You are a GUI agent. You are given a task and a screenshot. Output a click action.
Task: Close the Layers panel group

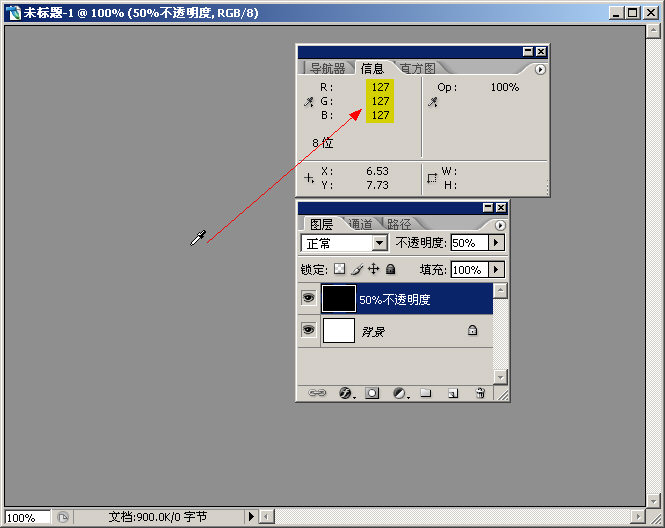[x=501, y=207]
